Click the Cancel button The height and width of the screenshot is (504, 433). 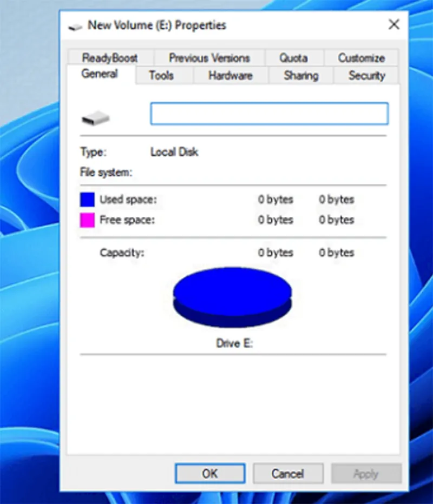(288, 474)
